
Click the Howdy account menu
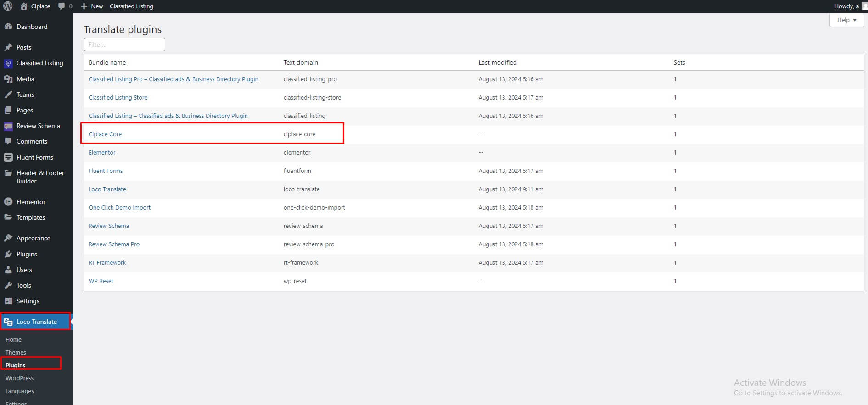851,6
